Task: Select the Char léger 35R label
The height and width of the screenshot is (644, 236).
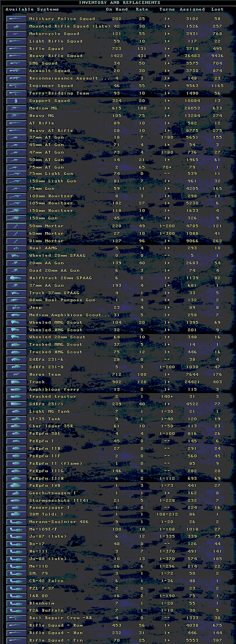Action: 51,426
